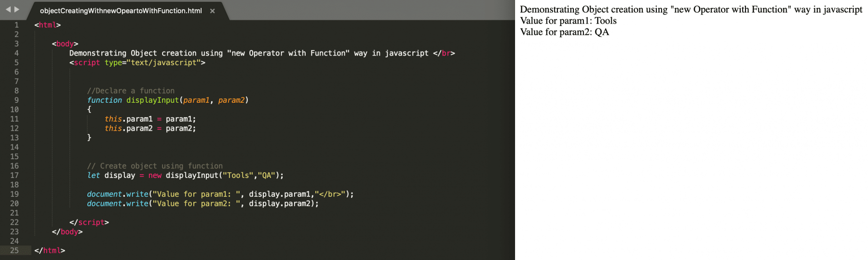This screenshot has height=260, width=868.
Task: Click the "QA" string argument
Action: pos(266,175)
